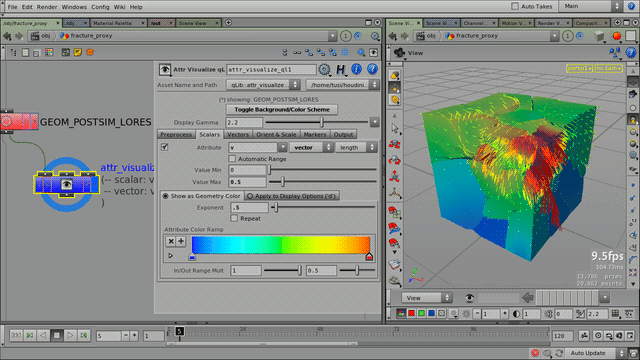Play the animation forward
640x360 pixels.
70,336
